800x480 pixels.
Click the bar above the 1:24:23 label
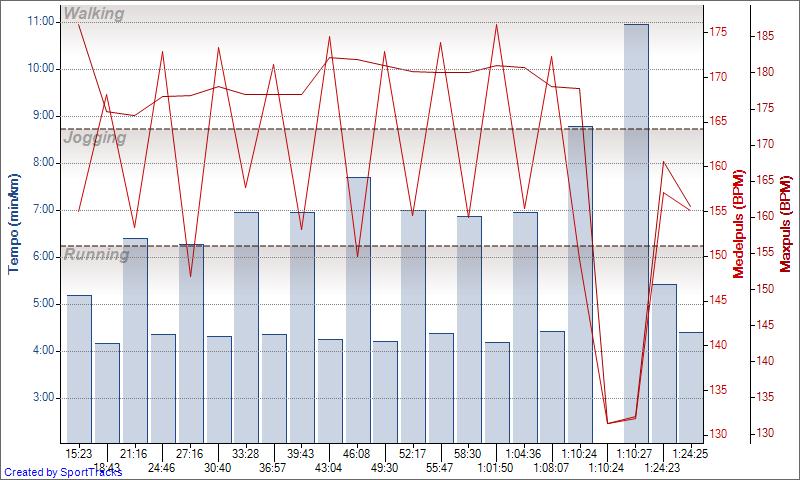tap(664, 363)
